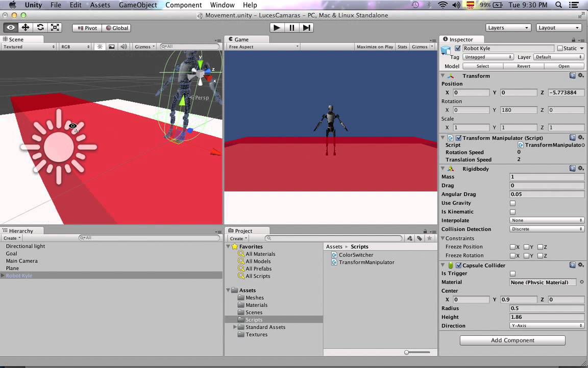
Task: Click the model Revert button
Action: 524,66
